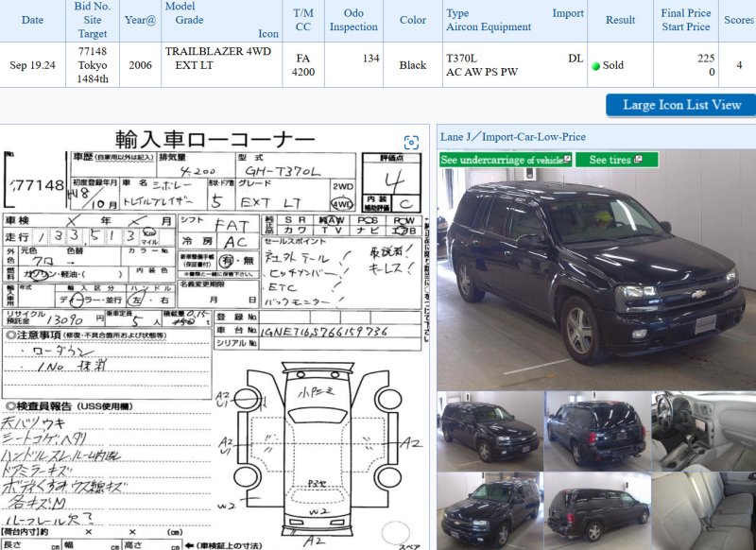
Task: Select the interior seats thumbnail
Action: point(702,510)
